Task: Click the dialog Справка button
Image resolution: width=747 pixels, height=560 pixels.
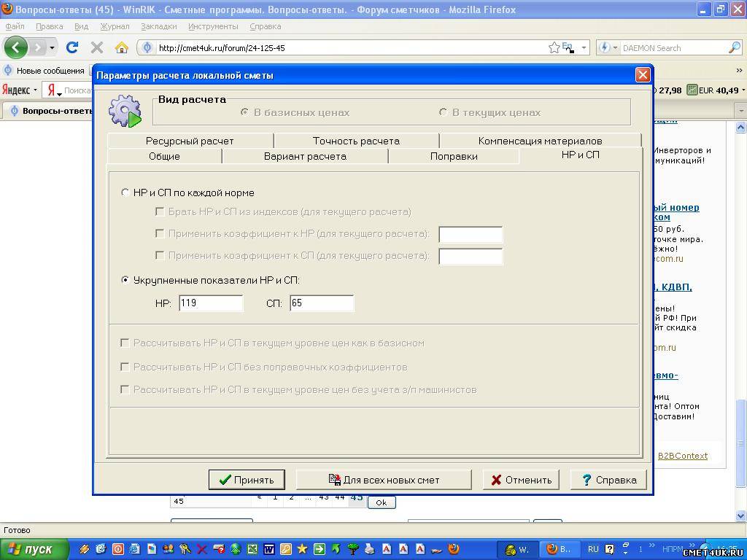Action: [x=608, y=480]
